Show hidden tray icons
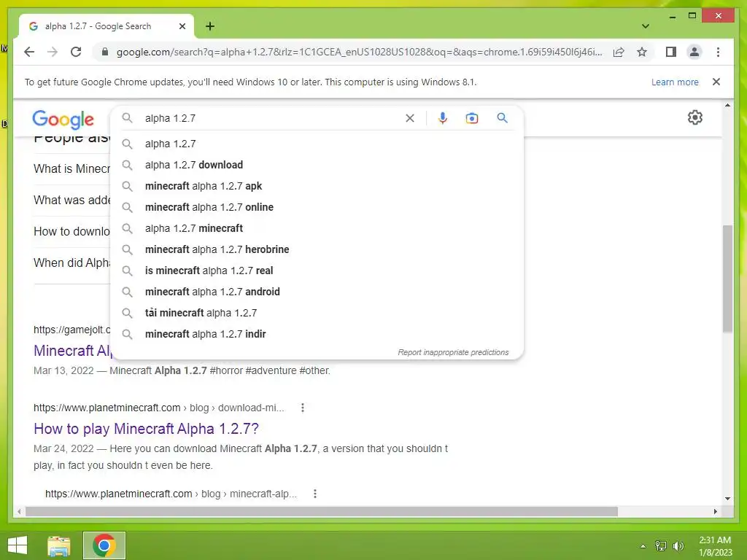The image size is (747, 560). [x=643, y=546]
